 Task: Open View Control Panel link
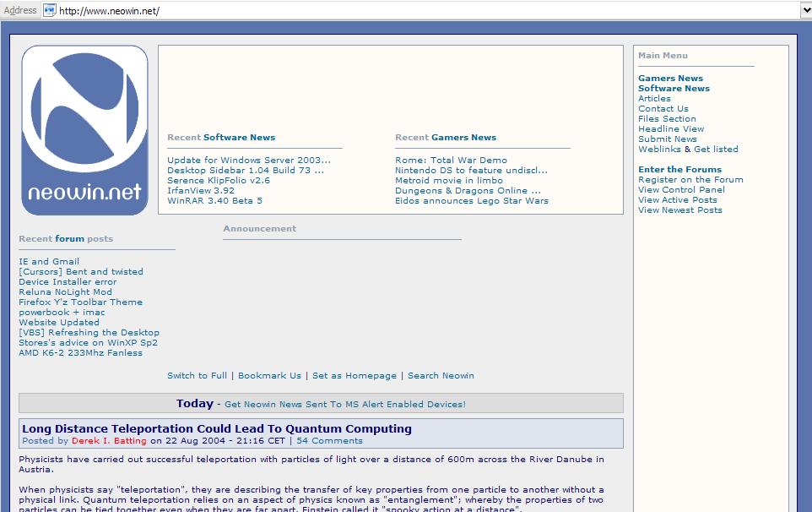pyautogui.click(x=681, y=189)
